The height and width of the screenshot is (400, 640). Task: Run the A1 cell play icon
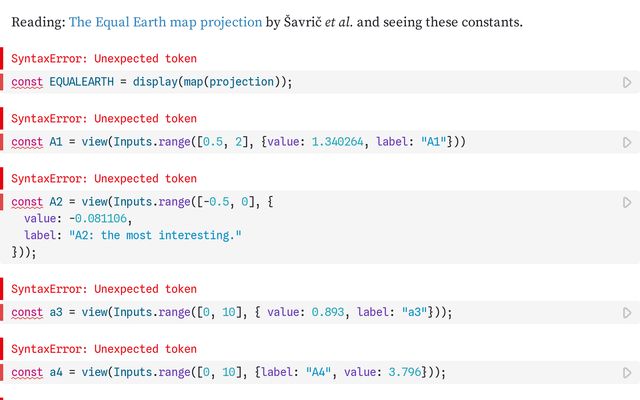pos(627,142)
